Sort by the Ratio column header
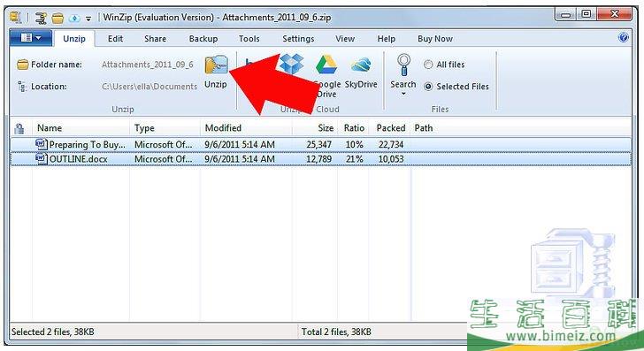Image resolution: width=644 pixels, height=351 pixels. tap(353, 128)
